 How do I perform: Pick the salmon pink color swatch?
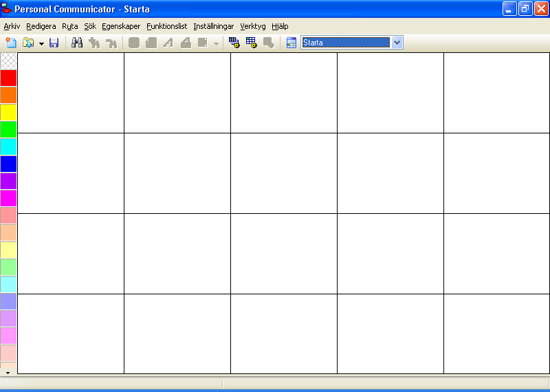8,215
